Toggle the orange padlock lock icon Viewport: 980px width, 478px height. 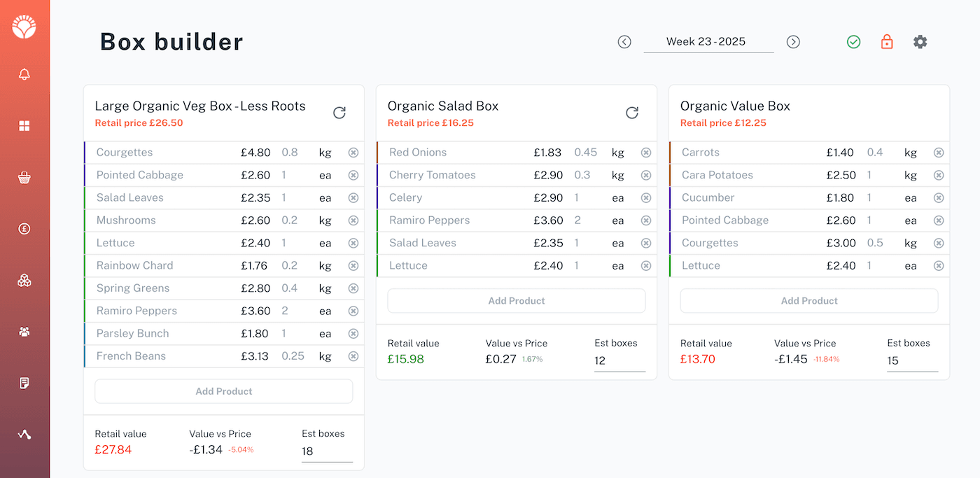click(887, 42)
